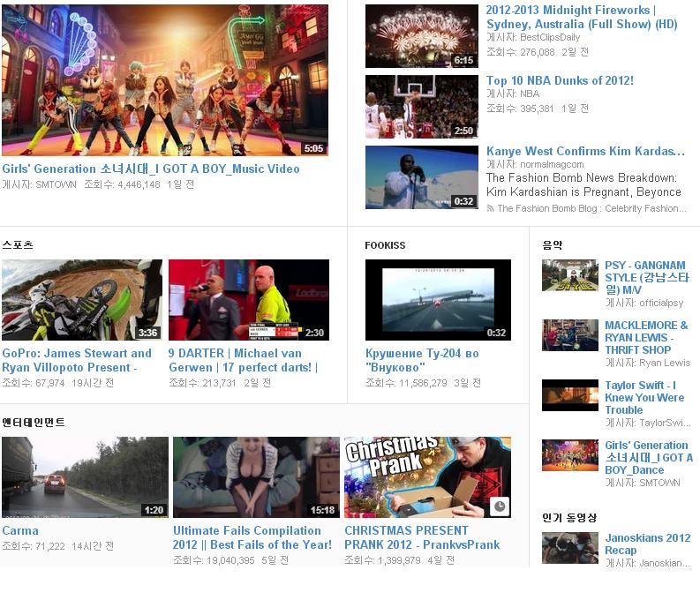This screenshot has width=700, height=600.
Task: Click the Крушение Ту-204 video title
Action: [422, 360]
